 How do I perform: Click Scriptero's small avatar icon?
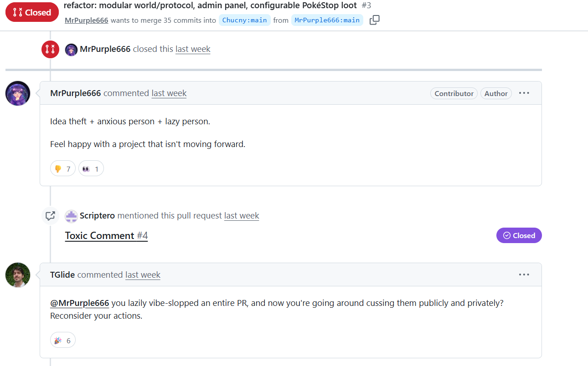tap(71, 216)
